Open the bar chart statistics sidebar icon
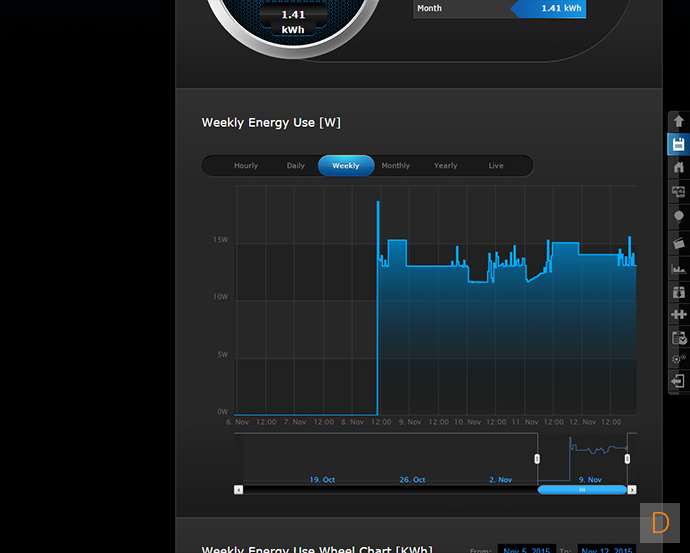690x553 pixels. tap(679, 268)
